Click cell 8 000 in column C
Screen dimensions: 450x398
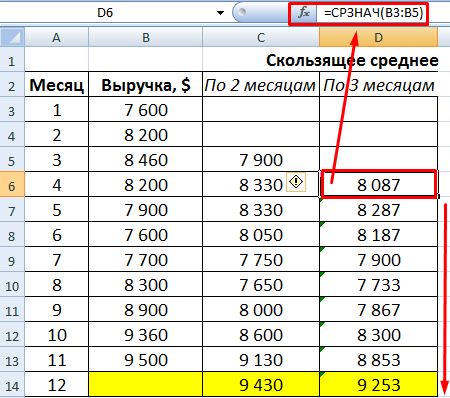(261, 310)
